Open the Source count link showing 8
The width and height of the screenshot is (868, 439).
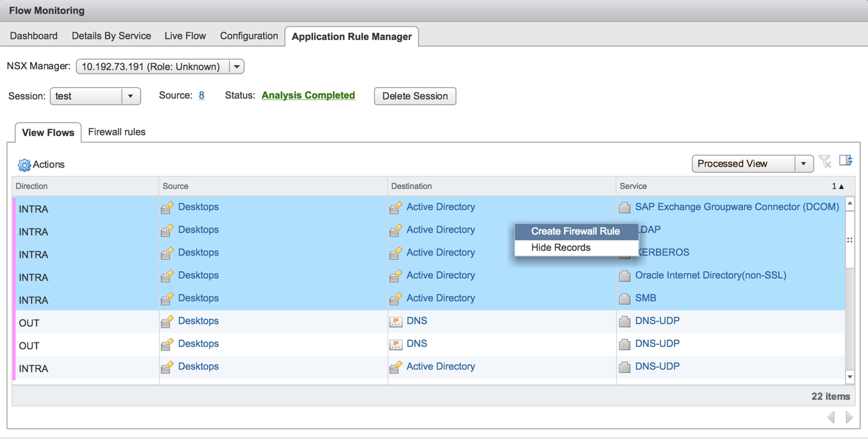click(x=201, y=95)
